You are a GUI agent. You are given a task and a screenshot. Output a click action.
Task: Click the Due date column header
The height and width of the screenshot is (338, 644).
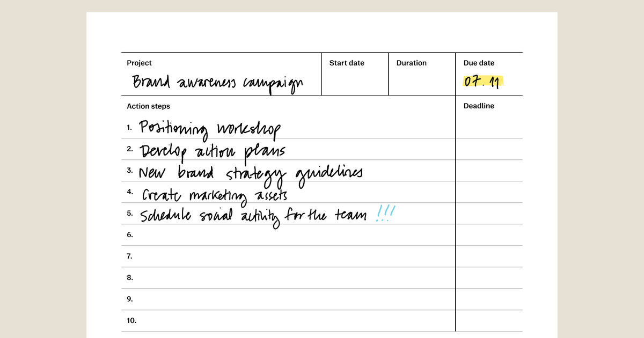[x=479, y=63]
